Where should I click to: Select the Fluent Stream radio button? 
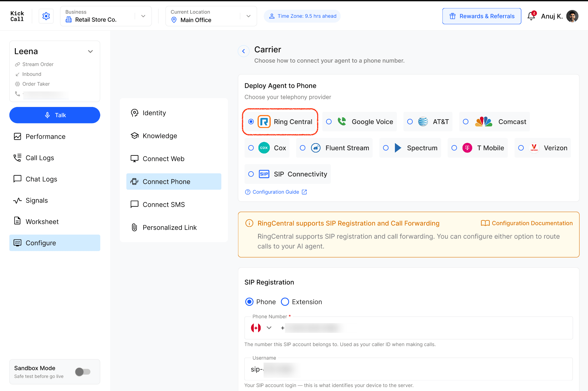[x=303, y=148]
